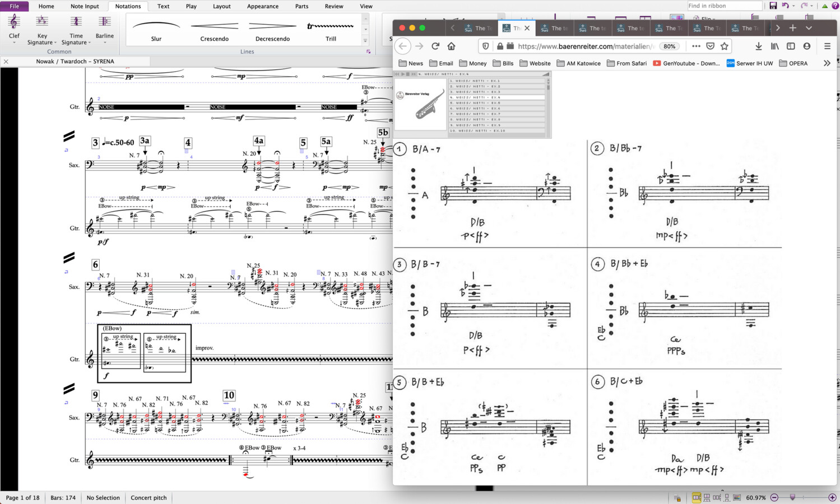840x504 pixels.
Task: Open Firefox downloads panel
Action: 758,46
